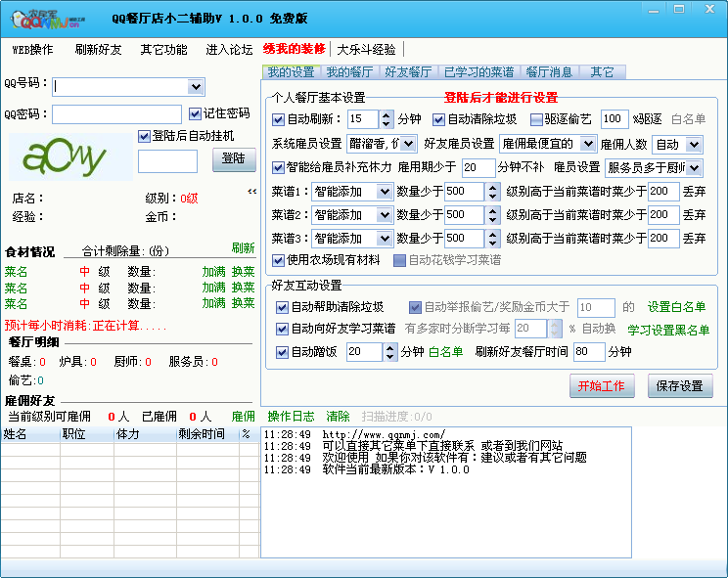Click the QQ密码 password input field
The height and width of the screenshot is (578, 728).
[117, 114]
